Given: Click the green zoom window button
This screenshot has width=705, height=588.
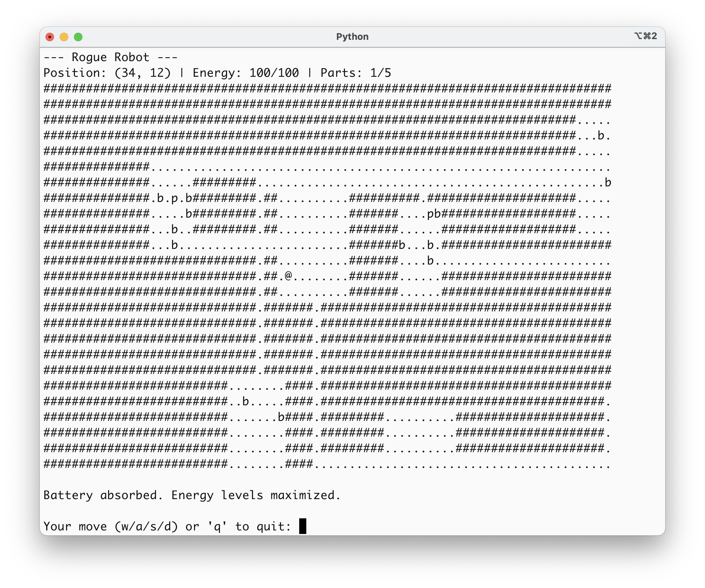Looking at the screenshot, I should click(78, 37).
